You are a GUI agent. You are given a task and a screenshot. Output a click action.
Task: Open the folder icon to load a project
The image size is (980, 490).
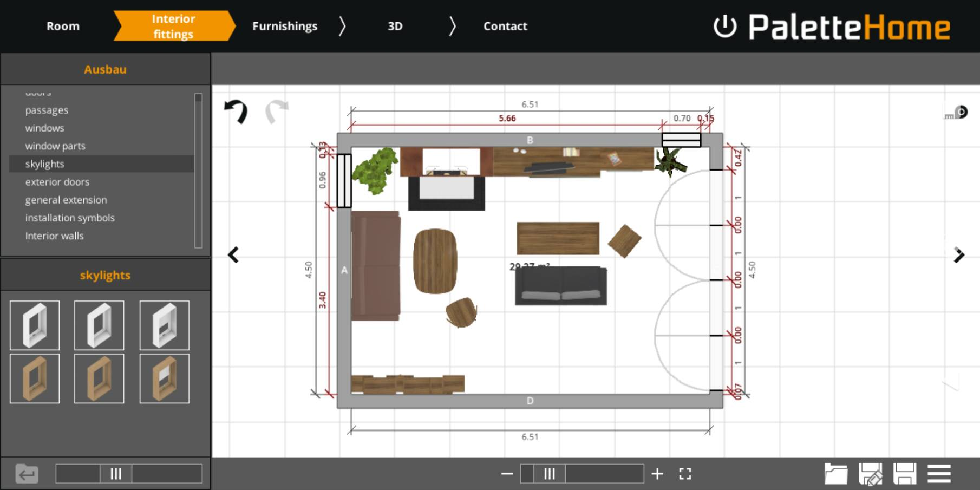coord(835,474)
